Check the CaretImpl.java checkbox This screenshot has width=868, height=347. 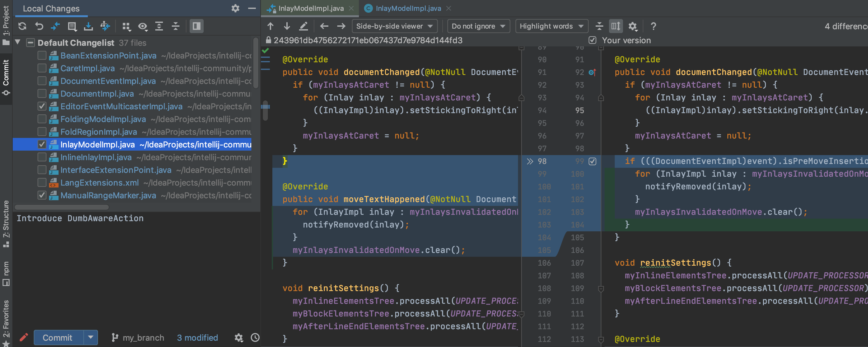click(42, 68)
